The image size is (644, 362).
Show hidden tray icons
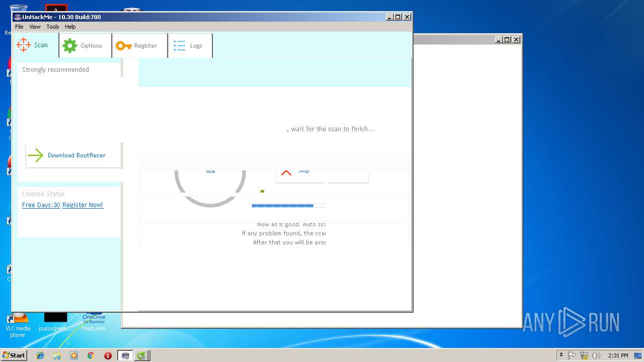pyautogui.click(x=561, y=355)
